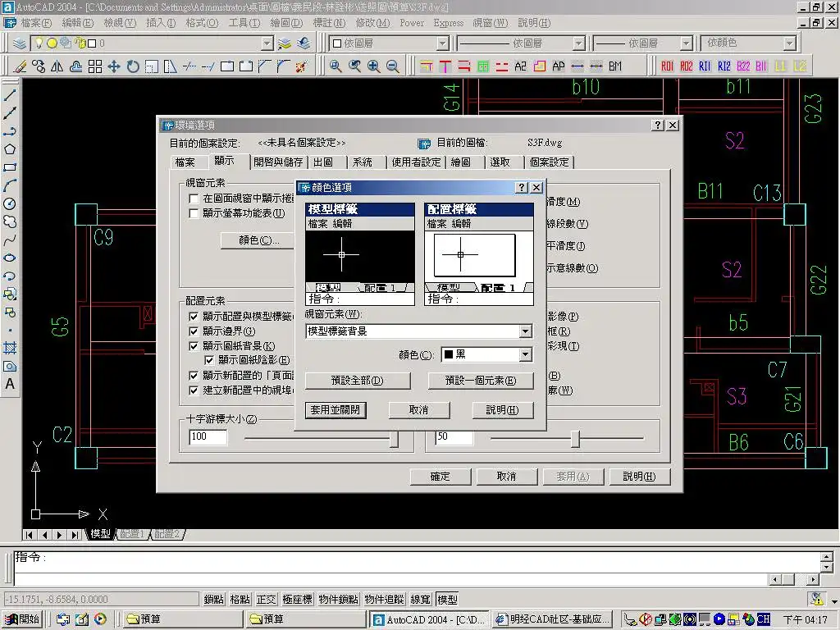
Task: Choose the Array tool icon
Action: [x=95, y=66]
